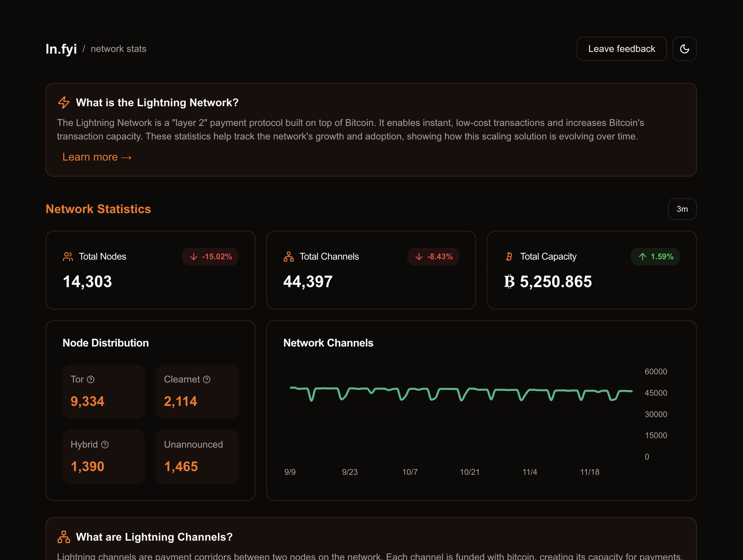Screen dimensions: 743x560
Task: Select the Total Channels value 44,397
Action: 308,282
